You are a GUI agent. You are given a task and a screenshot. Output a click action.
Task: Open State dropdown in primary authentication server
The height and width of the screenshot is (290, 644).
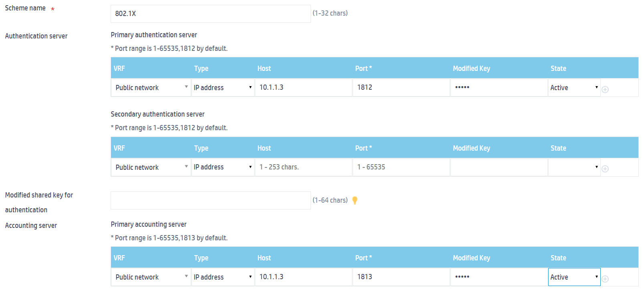coord(574,87)
